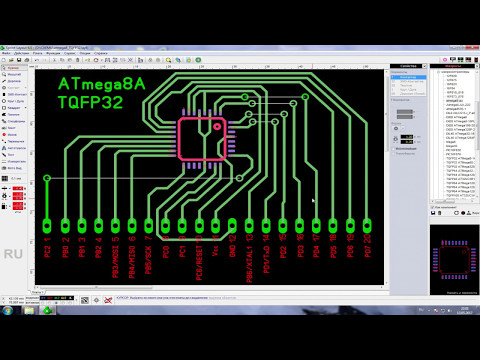
Task: Select the Круг / Дуга circle tool
Action: 13,101
